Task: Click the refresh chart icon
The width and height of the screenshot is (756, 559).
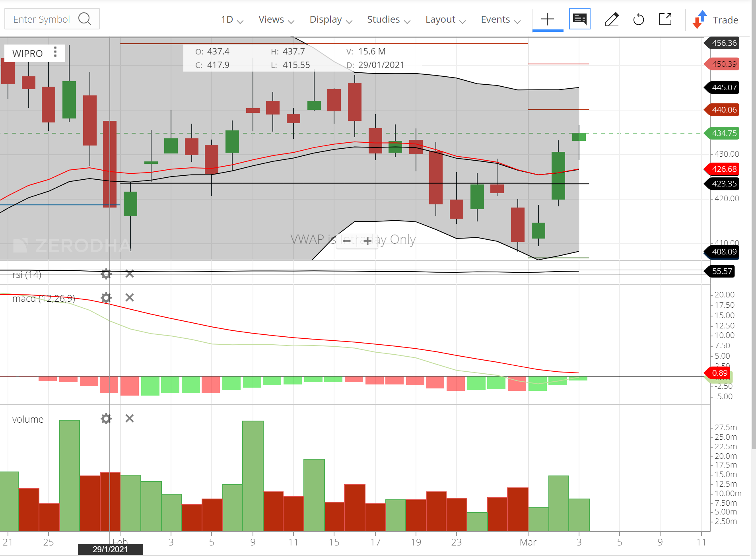Action: click(638, 19)
